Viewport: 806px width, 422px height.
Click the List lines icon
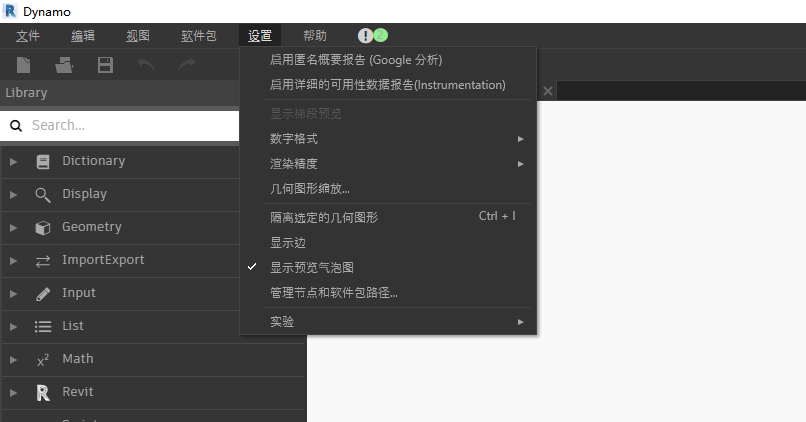tap(43, 326)
